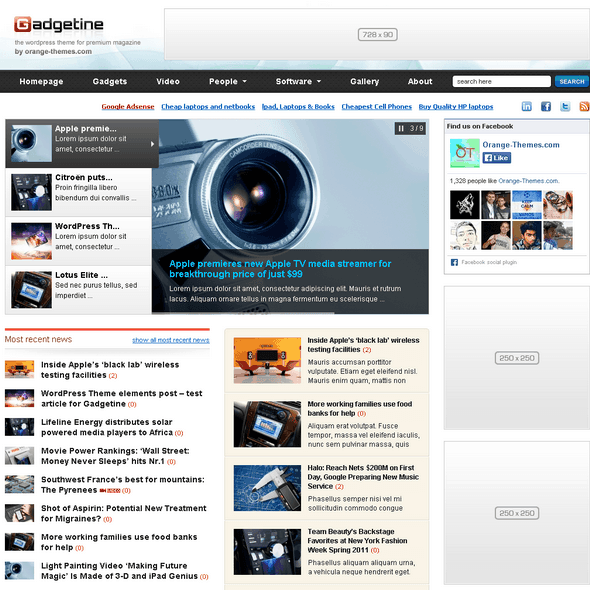Click the upper 250 x 250 ad placeholder
This screenshot has width=590, height=590.
[x=517, y=358]
